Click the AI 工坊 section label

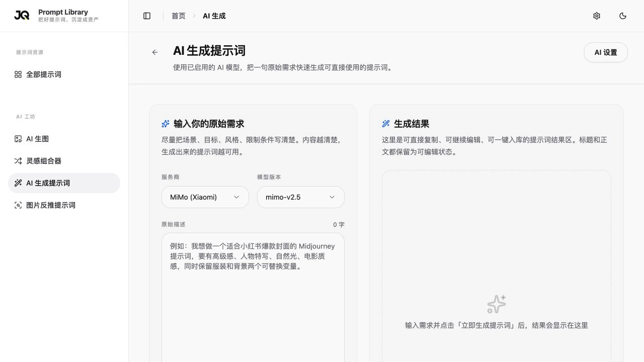click(26, 117)
